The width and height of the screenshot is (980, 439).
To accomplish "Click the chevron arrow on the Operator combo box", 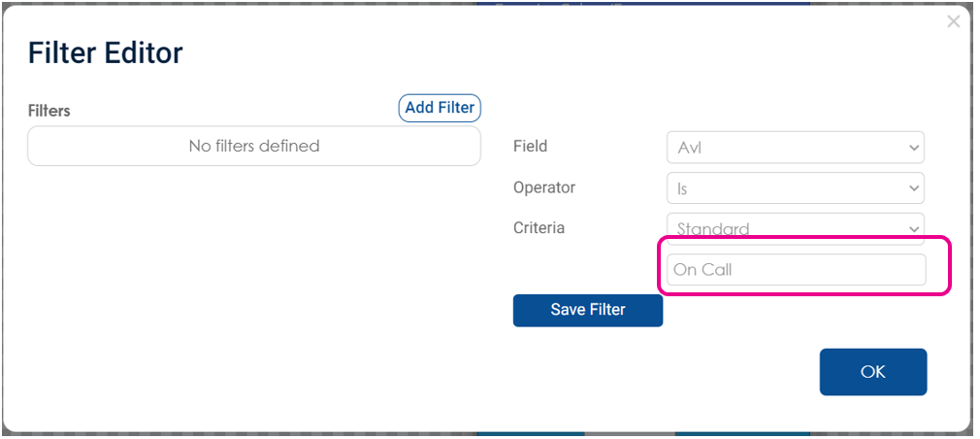I will (x=914, y=188).
